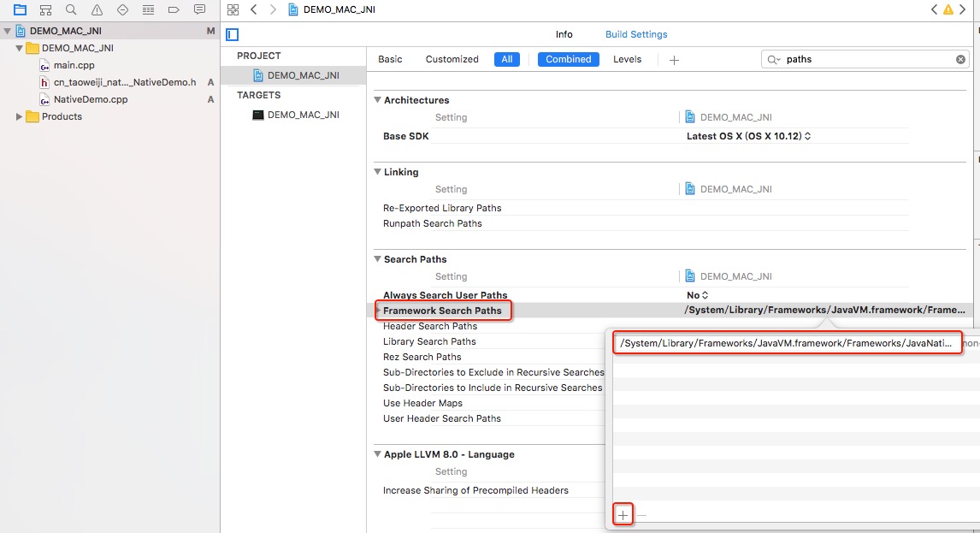Open the Issue navigator warning icon
This screenshot has height=533, width=980.
(x=97, y=9)
